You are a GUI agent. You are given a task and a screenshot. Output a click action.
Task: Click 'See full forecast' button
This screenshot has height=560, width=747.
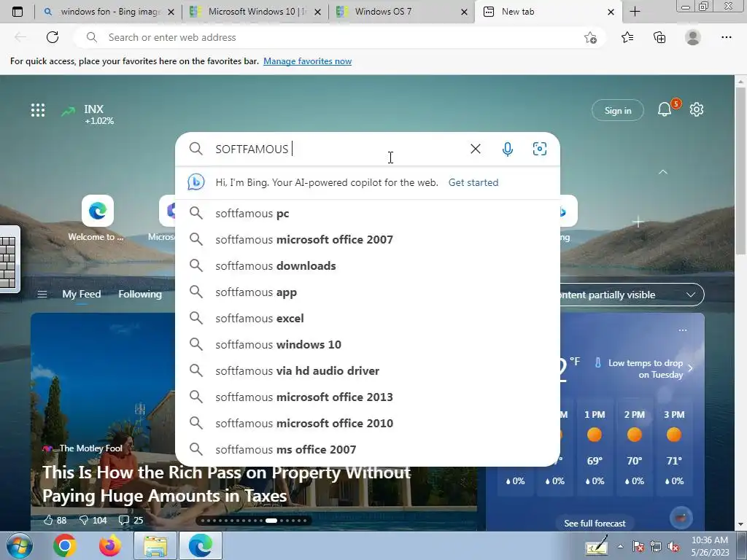point(595,523)
